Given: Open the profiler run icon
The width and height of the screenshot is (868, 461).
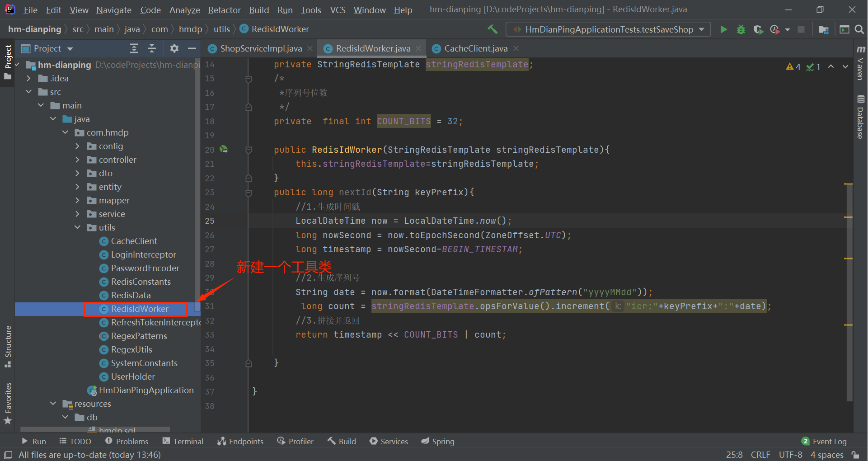Looking at the screenshot, I should click(775, 29).
